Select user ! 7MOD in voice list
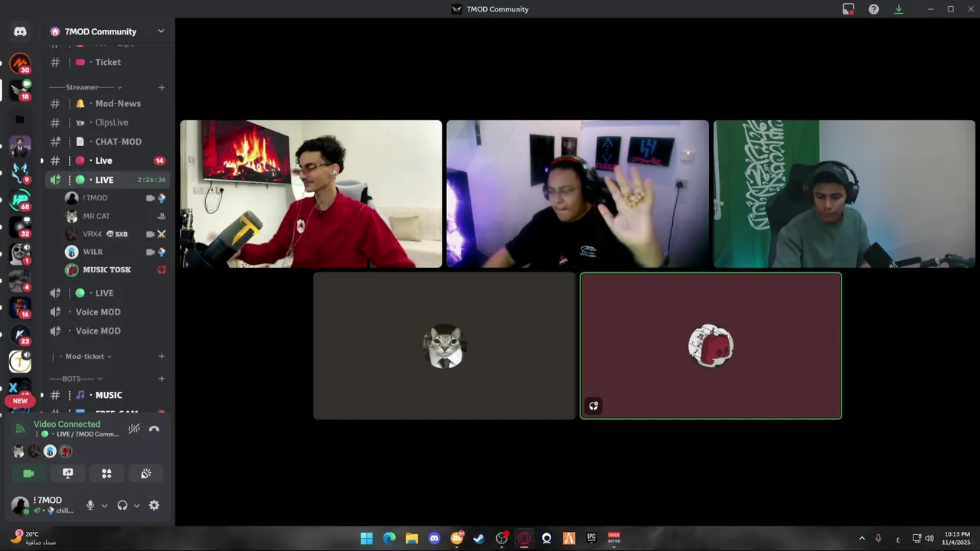 pyautogui.click(x=115, y=198)
